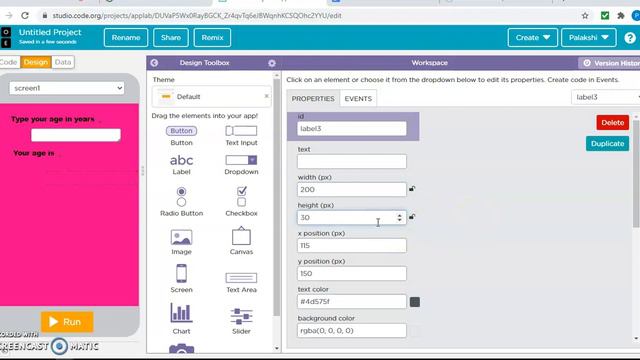Switch to the Design tab
Screen dimensions: 640x360
(x=36, y=62)
